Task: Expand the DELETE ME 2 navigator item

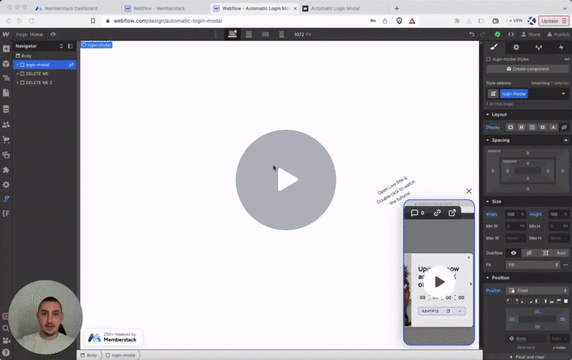Action: click(17, 83)
